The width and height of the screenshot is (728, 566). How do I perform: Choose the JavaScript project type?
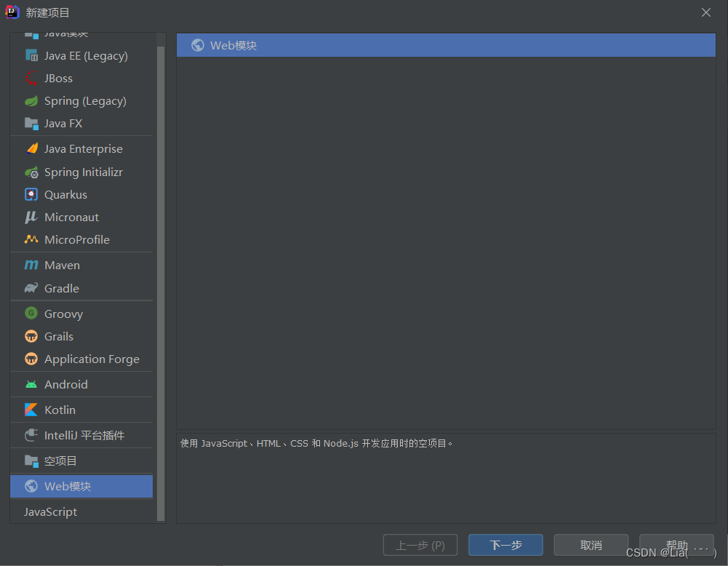(x=50, y=511)
